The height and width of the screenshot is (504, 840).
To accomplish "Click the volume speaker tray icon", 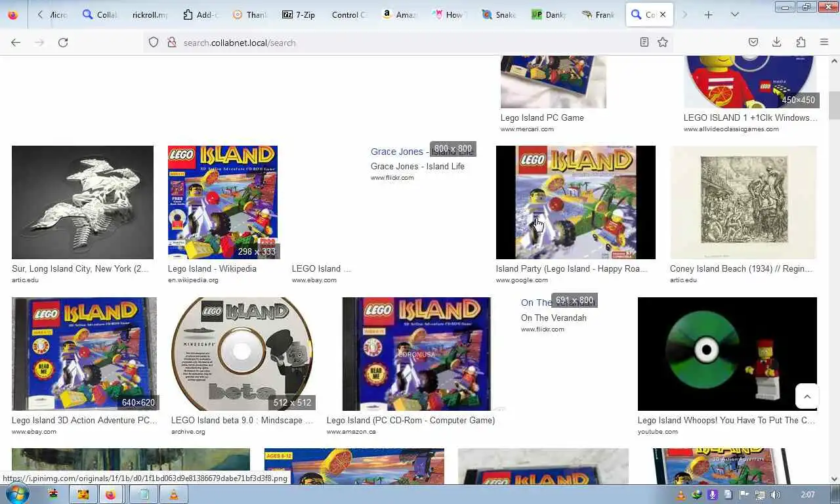I will (x=775, y=495).
